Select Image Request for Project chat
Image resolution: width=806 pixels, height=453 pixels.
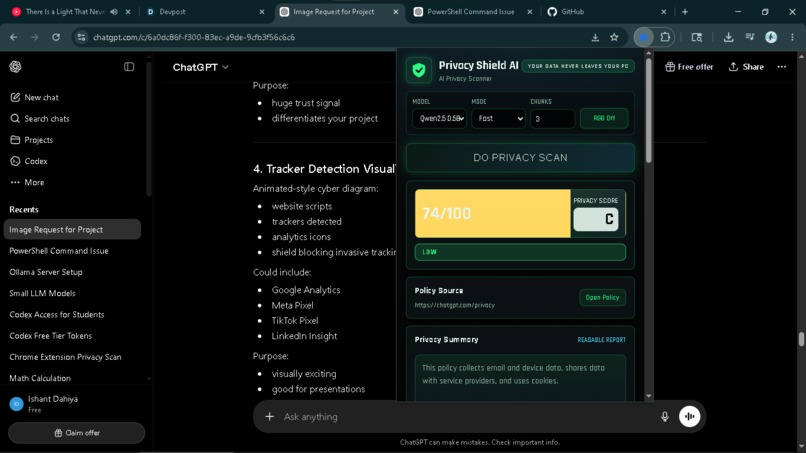[x=72, y=229]
